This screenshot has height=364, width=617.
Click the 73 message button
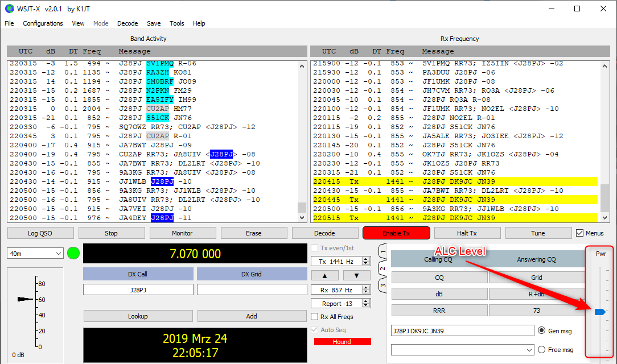(x=537, y=311)
